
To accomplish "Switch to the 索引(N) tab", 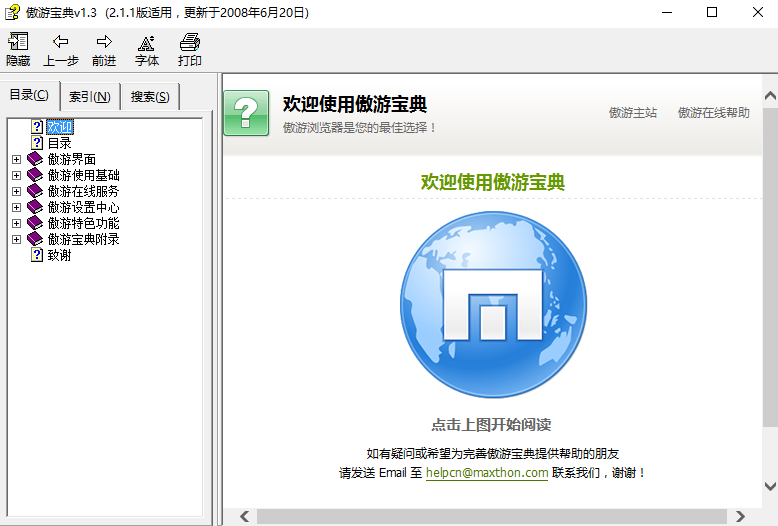I will tap(90, 96).
